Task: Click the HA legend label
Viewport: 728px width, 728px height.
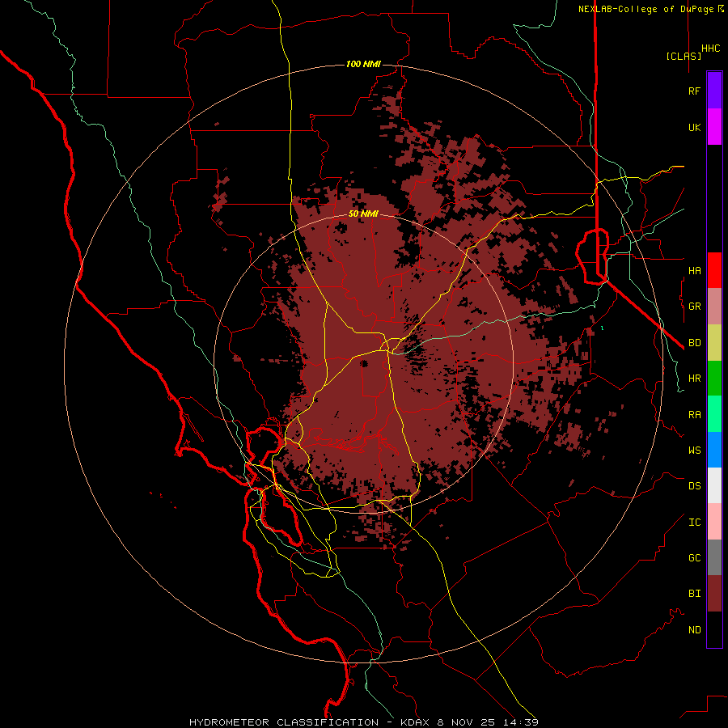Action: pyautogui.click(x=694, y=270)
